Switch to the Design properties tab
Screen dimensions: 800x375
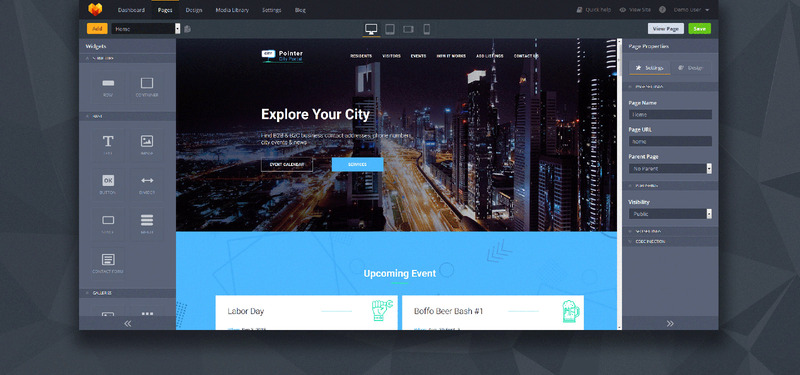[x=691, y=68]
